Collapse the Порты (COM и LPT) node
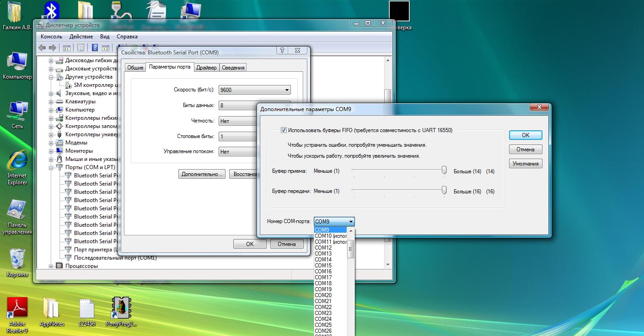The height and width of the screenshot is (336, 644). (51, 167)
